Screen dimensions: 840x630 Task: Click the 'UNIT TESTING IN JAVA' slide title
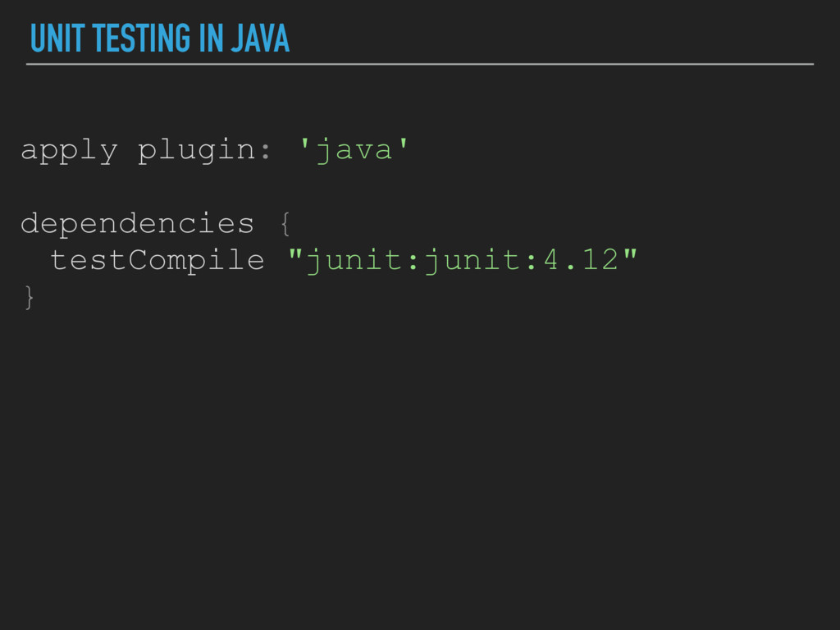160,38
